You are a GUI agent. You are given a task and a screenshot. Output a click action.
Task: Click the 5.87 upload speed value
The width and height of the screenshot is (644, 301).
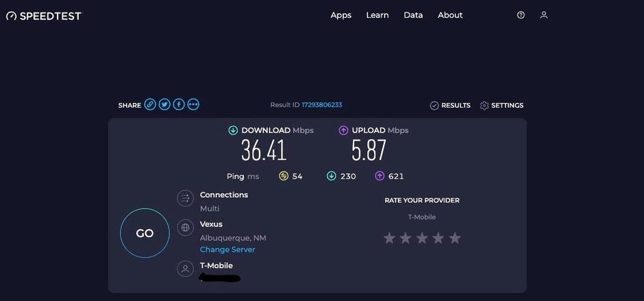[x=369, y=150]
